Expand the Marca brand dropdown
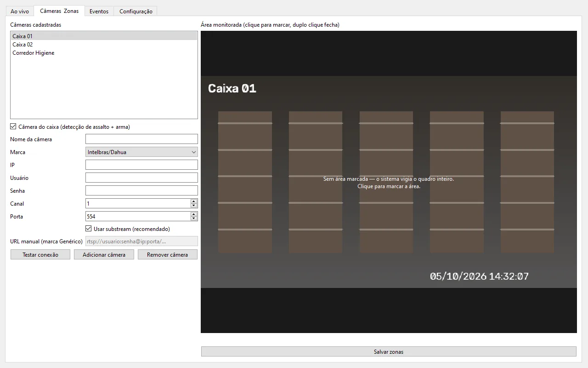588x368 pixels. (x=141, y=152)
